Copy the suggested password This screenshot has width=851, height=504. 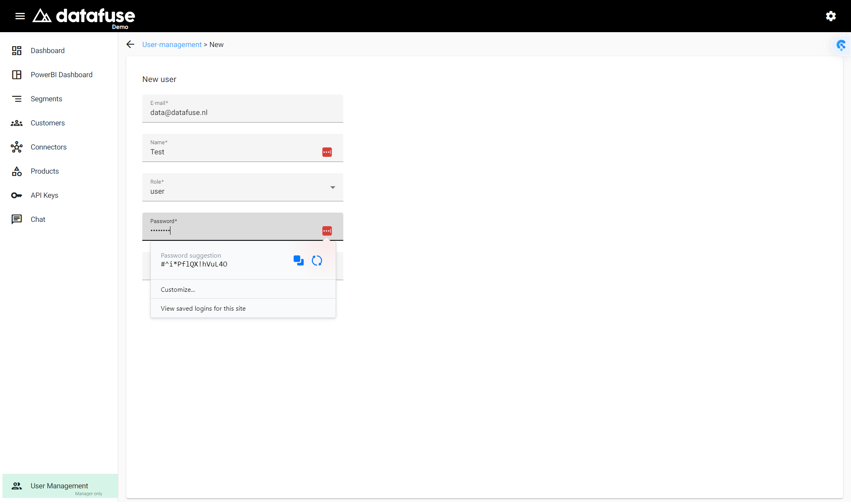tap(299, 260)
